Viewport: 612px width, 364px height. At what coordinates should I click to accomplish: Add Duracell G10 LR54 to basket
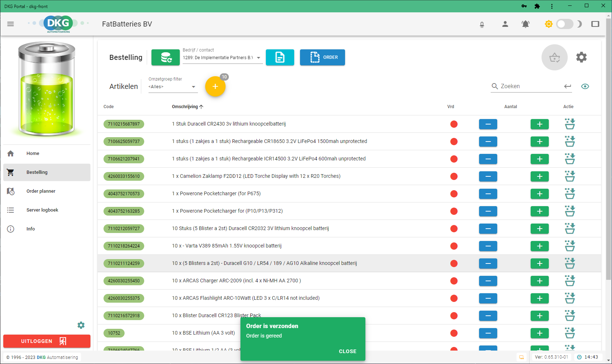coord(570,263)
